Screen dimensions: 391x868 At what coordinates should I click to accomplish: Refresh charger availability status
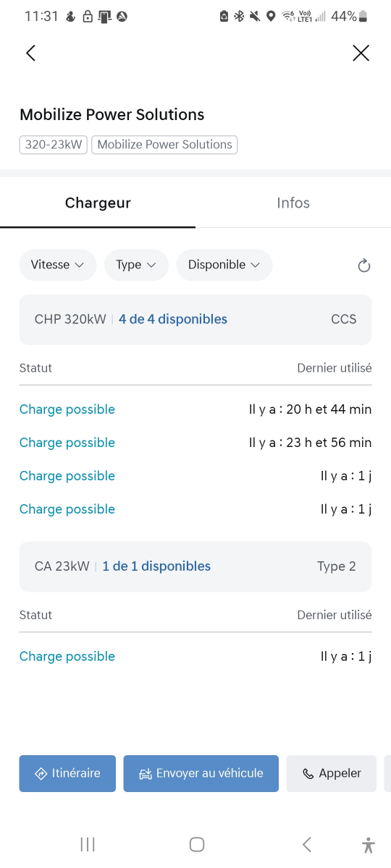(x=364, y=265)
